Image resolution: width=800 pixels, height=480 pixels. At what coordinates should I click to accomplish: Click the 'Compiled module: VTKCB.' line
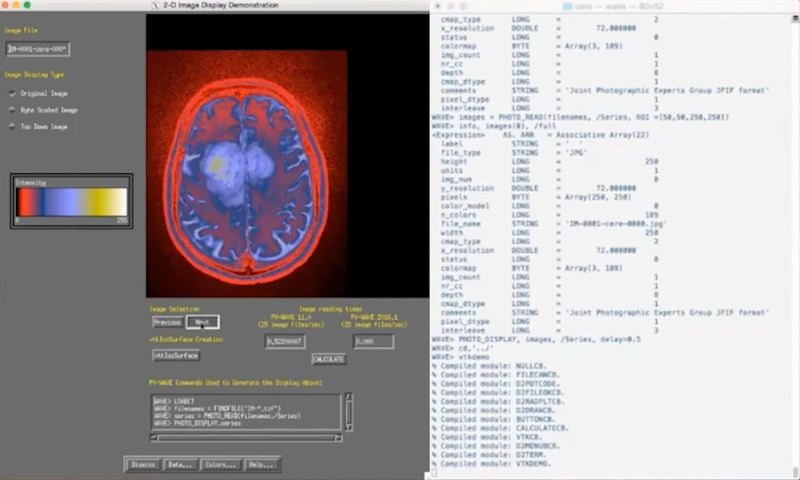(487, 437)
